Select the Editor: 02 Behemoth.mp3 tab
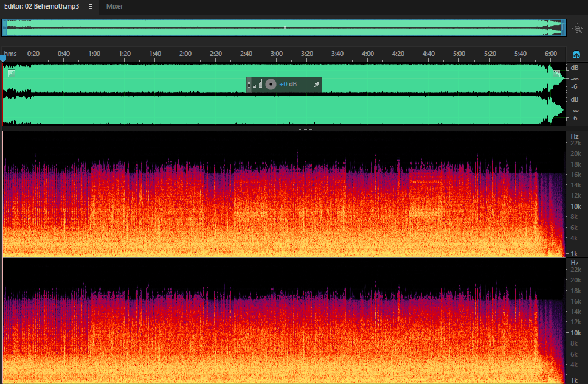The image size is (588, 384). click(41, 6)
